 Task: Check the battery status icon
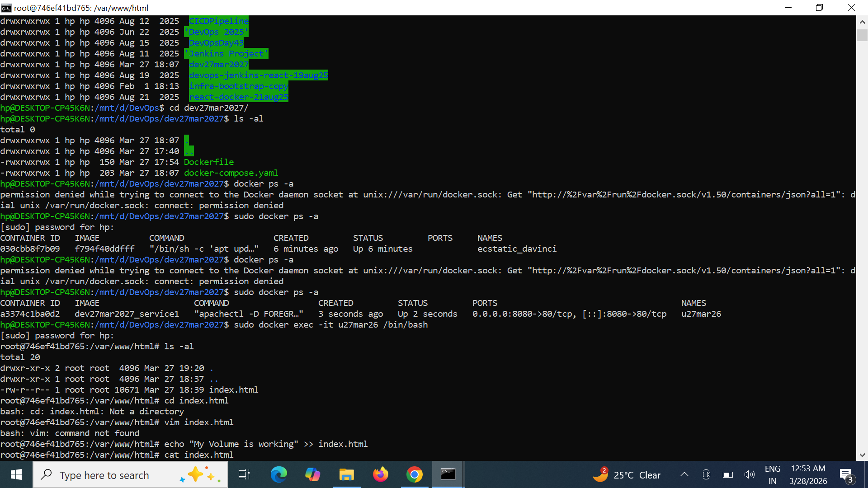[x=728, y=474]
